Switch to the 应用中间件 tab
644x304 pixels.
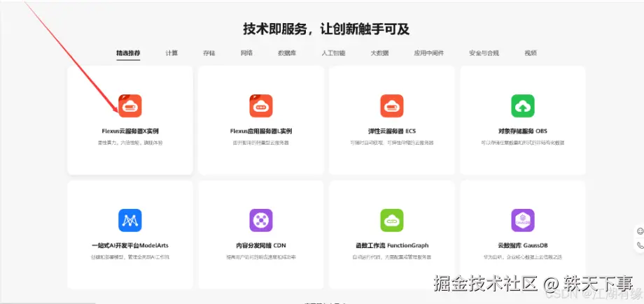tap(429, 53)
